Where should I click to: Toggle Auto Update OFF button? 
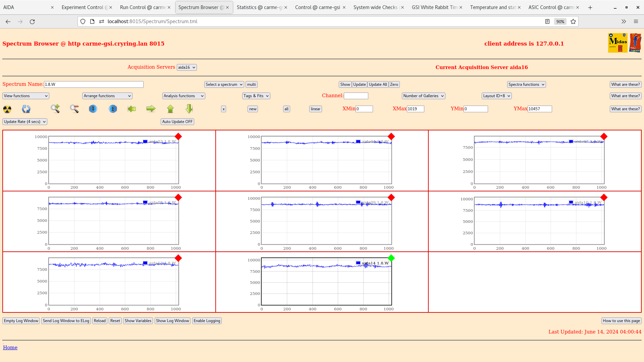point(177,122)
